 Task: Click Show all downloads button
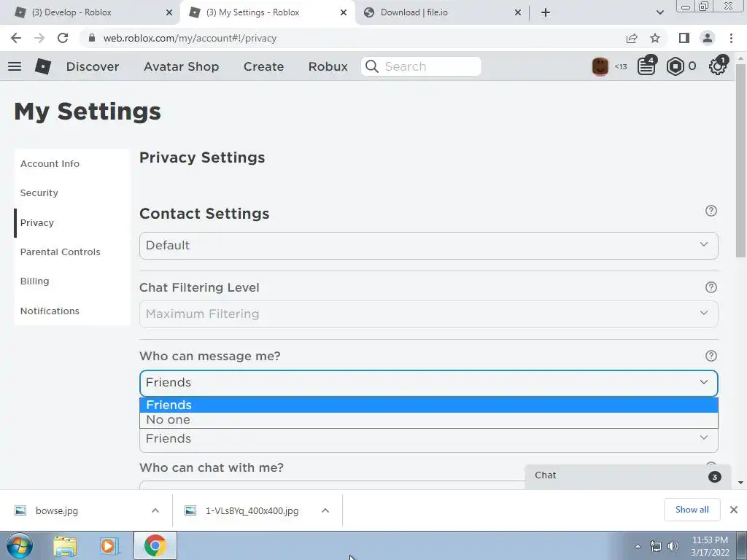coord(692,510)
